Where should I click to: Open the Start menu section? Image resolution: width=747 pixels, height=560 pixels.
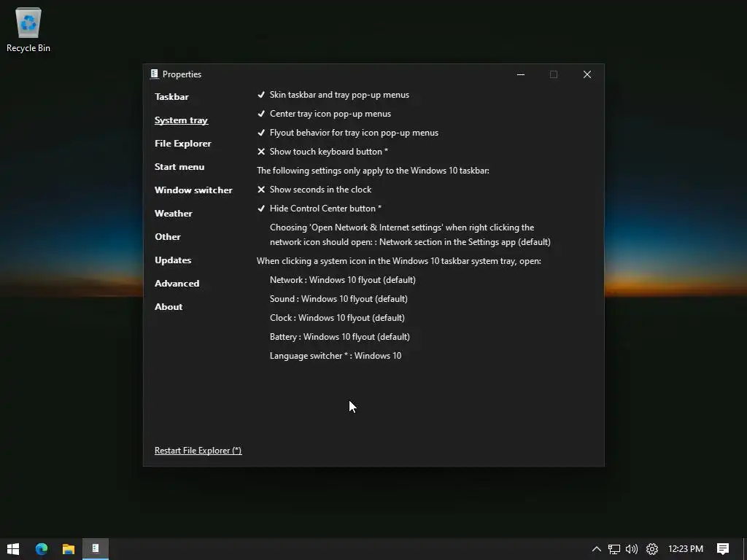[x=179, y=167]
